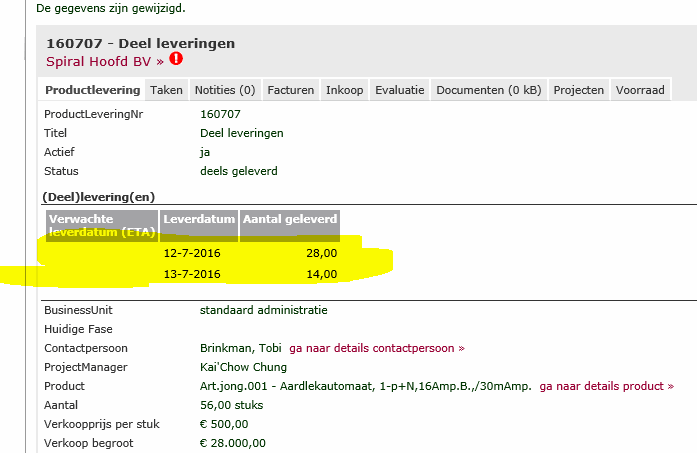Screen dimensions: 697x453
Task: Select the 12-7-2016 delivery row date
Action: [192, 254]
